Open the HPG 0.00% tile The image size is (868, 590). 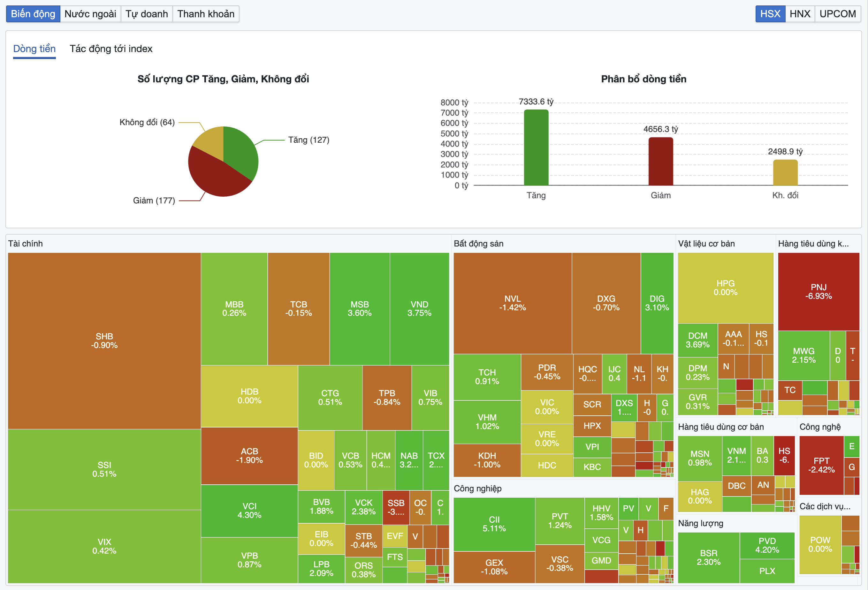tap(725, 288)
